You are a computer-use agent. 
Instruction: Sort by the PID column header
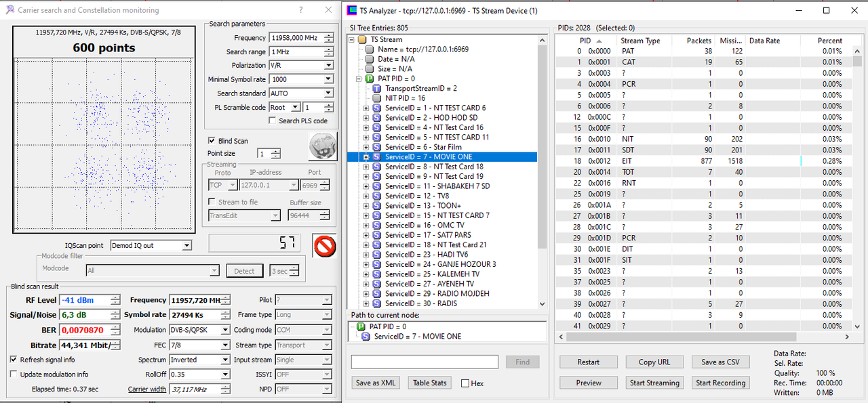click(585, 41)
